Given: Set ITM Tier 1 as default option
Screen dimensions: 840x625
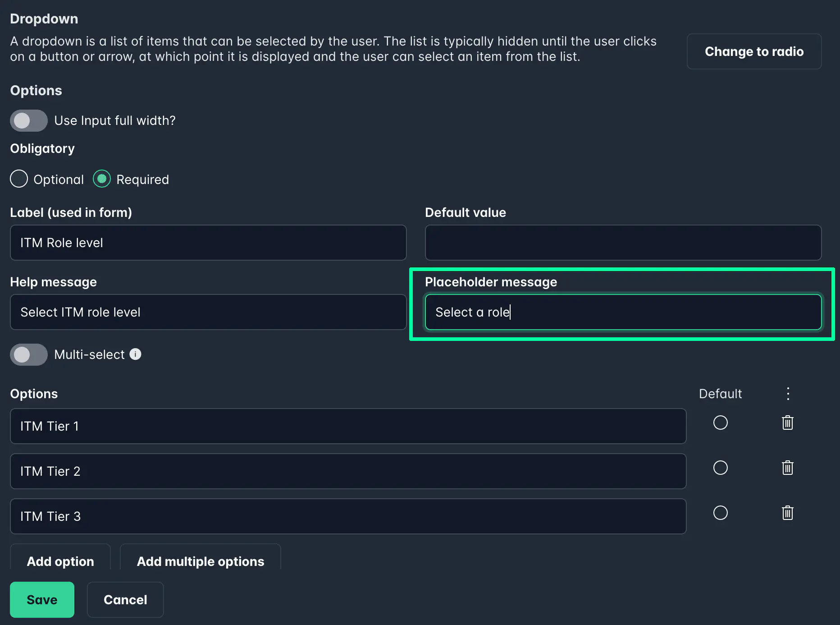Looking at the screenshot, I should coord(721,423).
